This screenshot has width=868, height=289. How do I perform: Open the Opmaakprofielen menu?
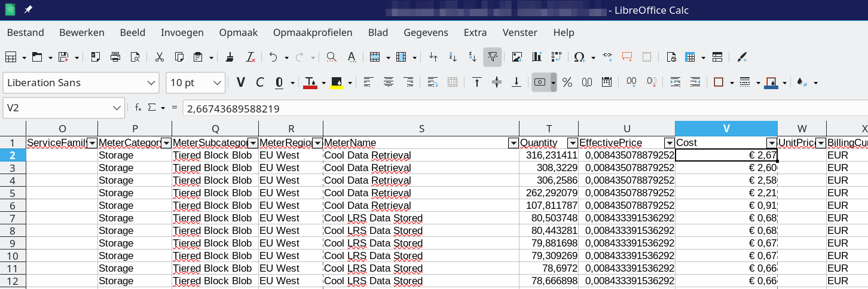313,32
